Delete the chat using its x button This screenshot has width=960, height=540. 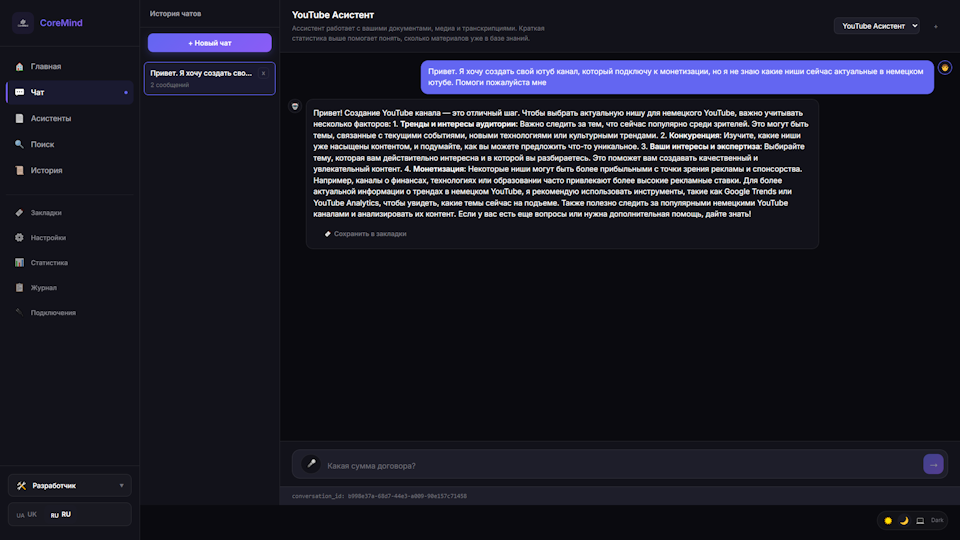point(263,73)
